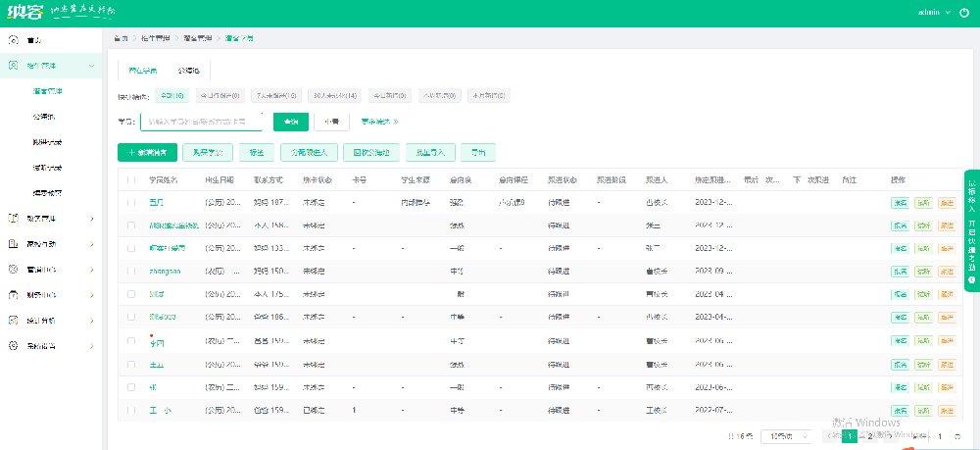The width and height of the screenshot is (980, 450).
Task: Click the home icon in the sidebar
Action: (x=13, y=40)
